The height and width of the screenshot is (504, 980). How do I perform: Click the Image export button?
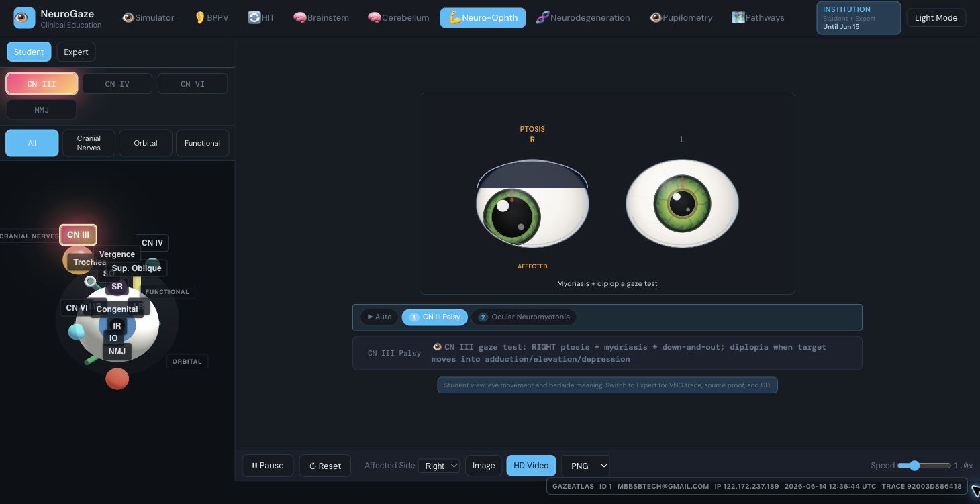(x=483, y=465)
